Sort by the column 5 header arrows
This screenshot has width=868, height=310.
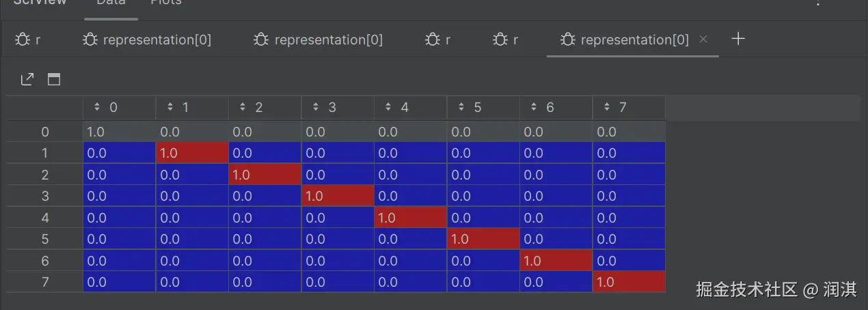[461, 107]
